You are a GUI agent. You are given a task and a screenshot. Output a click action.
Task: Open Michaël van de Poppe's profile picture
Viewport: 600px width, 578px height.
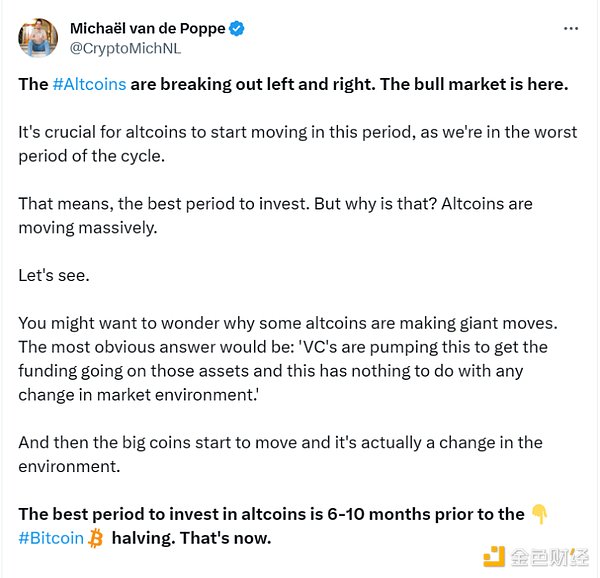click(37, 37)
